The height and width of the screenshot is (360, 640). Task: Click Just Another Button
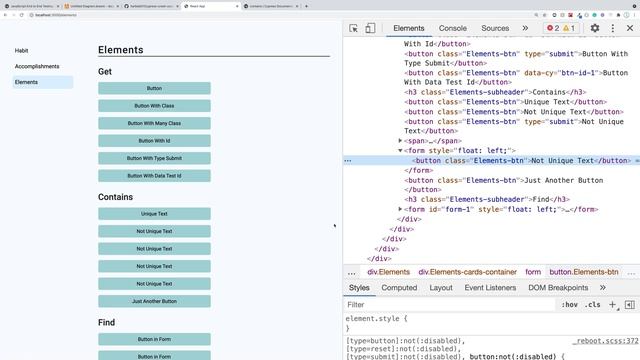(x=154, y=301)
